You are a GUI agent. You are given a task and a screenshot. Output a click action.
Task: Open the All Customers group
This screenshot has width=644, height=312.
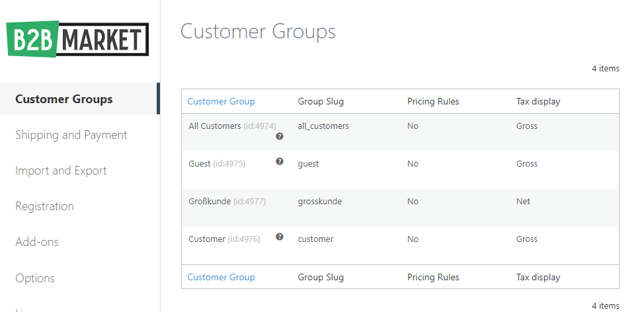(214, 126)
